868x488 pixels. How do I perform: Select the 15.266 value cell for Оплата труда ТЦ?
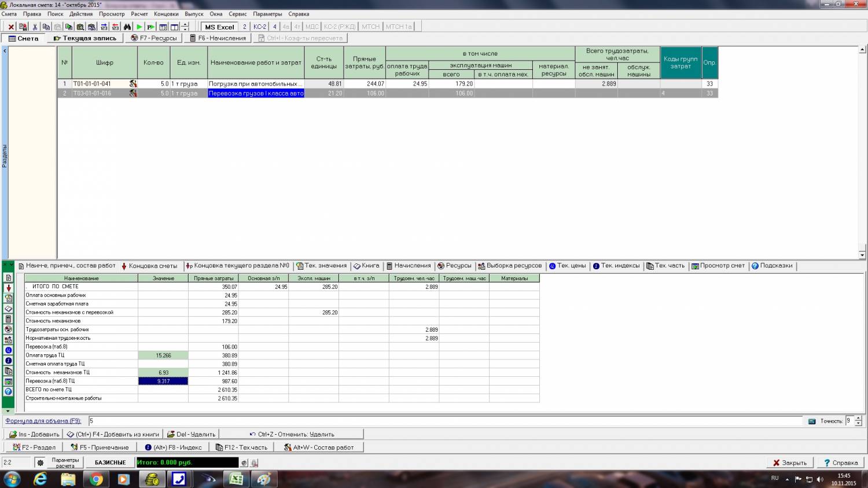point(163,355)
